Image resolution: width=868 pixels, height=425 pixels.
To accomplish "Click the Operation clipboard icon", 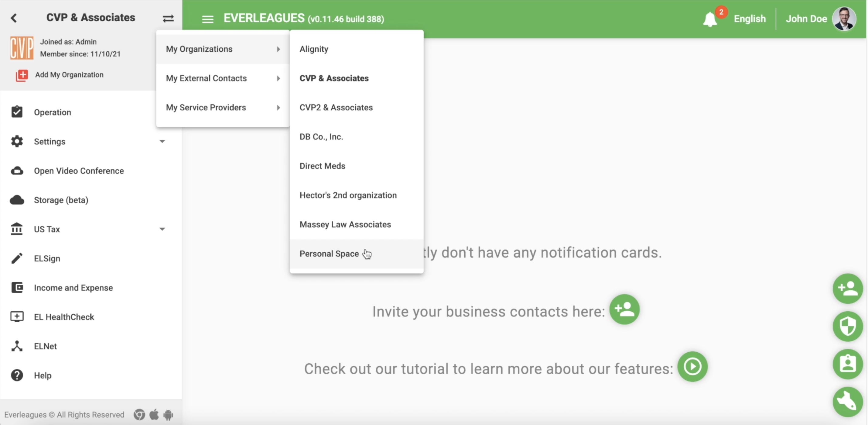I will (17, 112).
